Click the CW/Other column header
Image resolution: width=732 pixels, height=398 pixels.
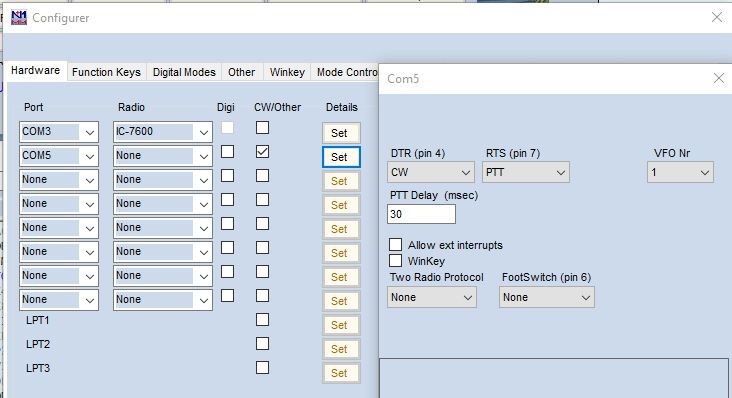pos(277,107)
